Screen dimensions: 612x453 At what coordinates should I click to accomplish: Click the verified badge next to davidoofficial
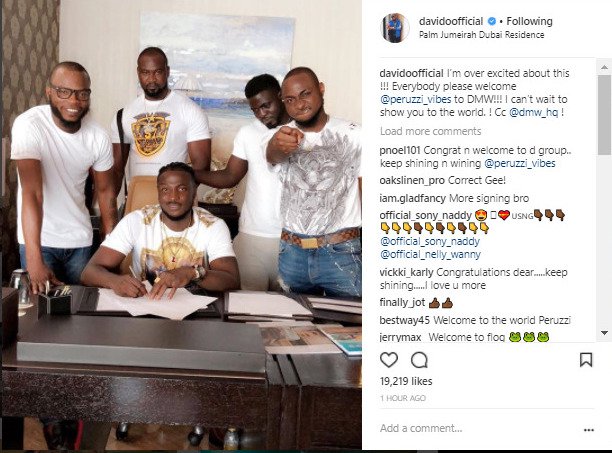(492, 21)
